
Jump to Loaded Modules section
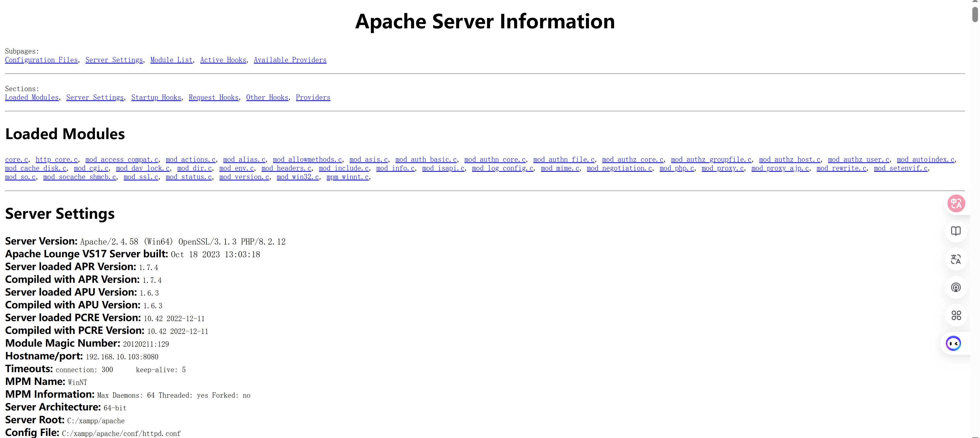[32, 98]
